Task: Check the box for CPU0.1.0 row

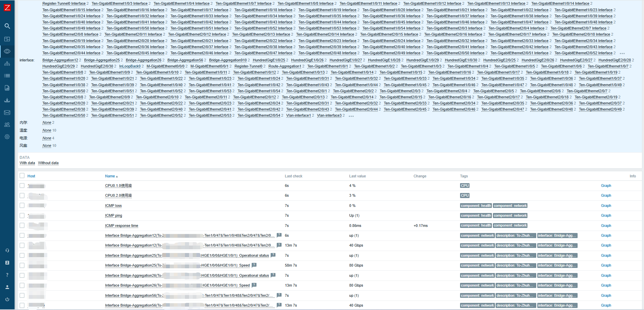Action: coord(22,186)
